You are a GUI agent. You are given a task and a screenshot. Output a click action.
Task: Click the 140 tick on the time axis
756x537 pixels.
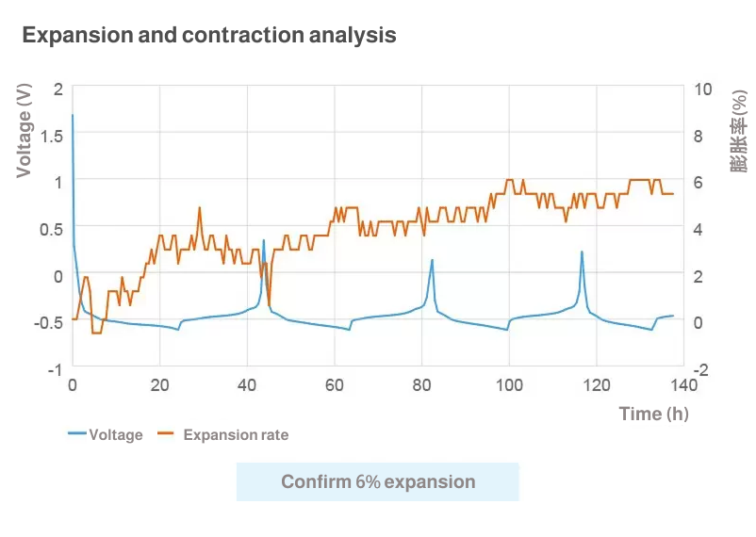click(683, 385)
